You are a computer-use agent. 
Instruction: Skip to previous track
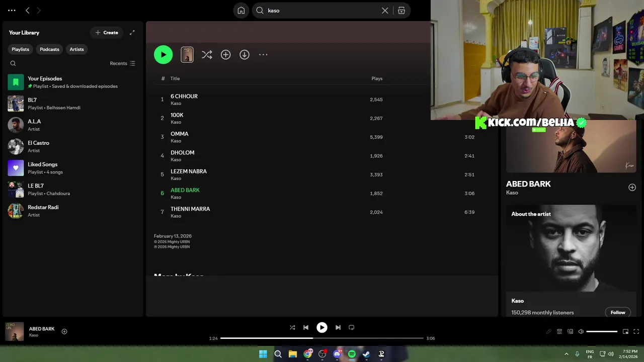click(306, 327)
